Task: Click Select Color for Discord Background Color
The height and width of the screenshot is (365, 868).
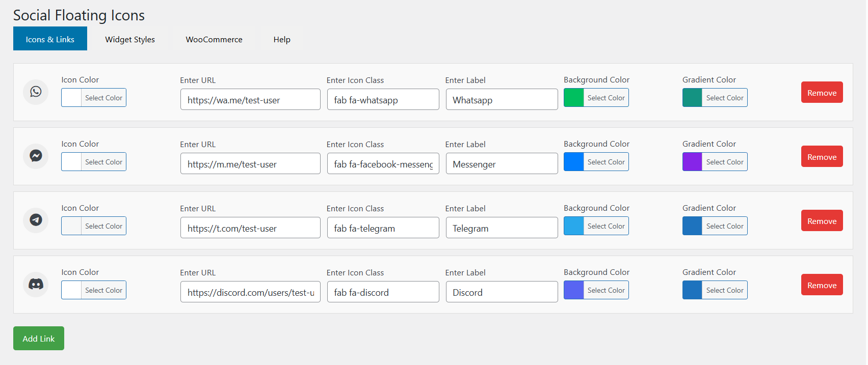Action: click(606, 290)
